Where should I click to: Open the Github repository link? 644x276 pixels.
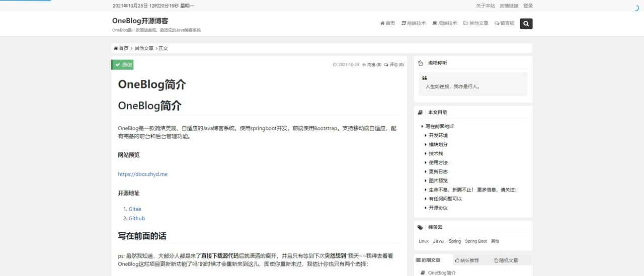(137, 219)
